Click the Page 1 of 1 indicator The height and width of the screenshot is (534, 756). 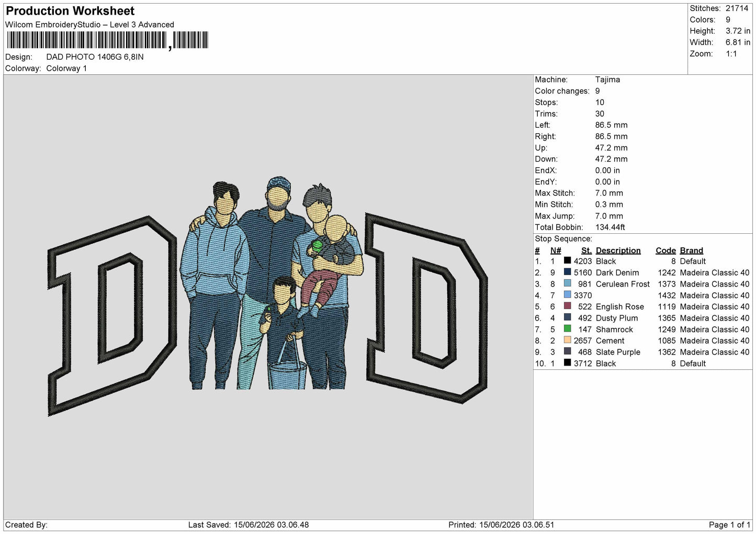tap(729, 525)
